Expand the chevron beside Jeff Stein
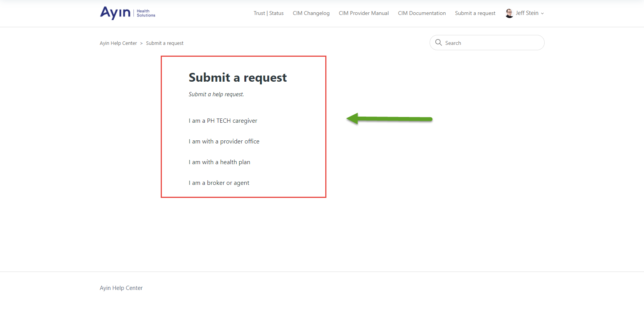Image resolution: width=644 pixels, height=321 pixels. (542, 13)
